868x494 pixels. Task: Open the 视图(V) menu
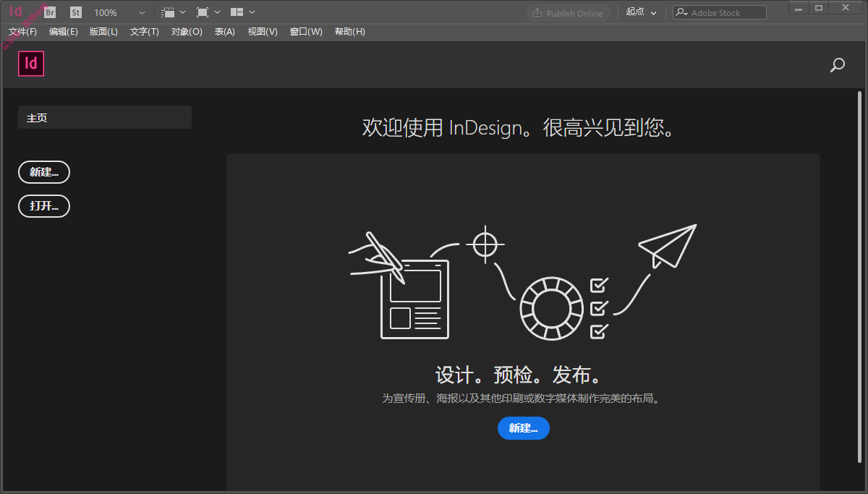(x=263, y=32)
